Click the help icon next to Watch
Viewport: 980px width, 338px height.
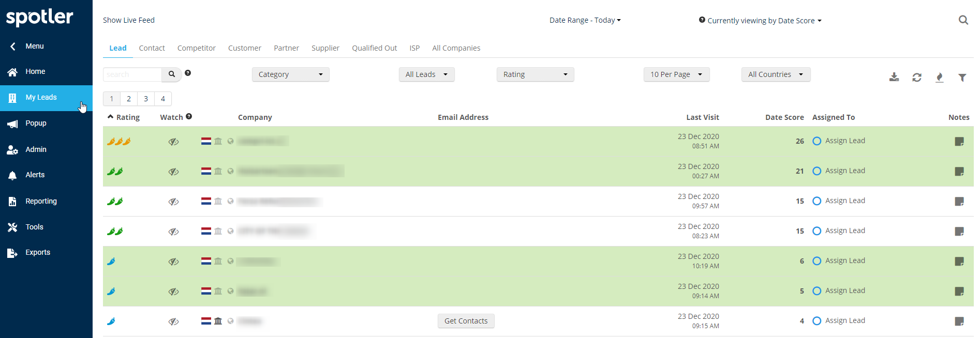click(x=189, y=117)
